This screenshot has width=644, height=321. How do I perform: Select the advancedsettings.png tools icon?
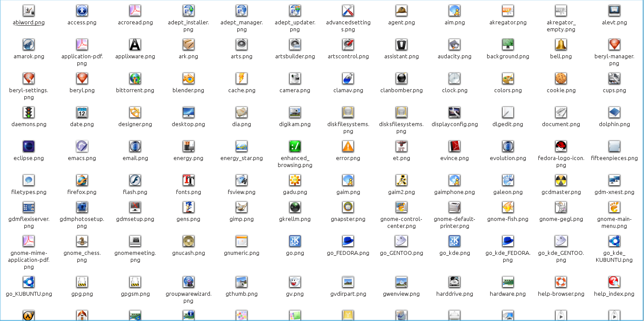[x=348, y=10]
